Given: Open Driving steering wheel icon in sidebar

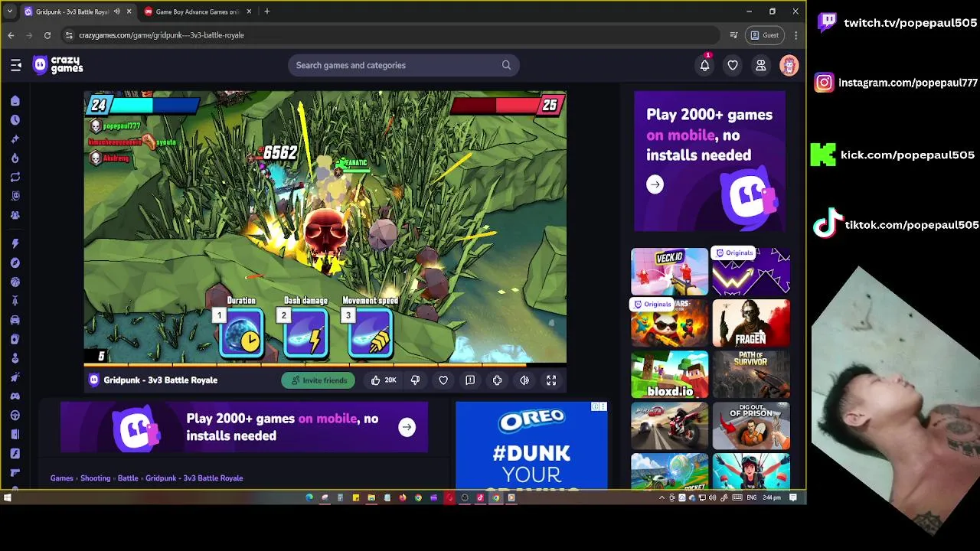Looking at the screenshot, I should pyautogui.click(x=15, y=416).
